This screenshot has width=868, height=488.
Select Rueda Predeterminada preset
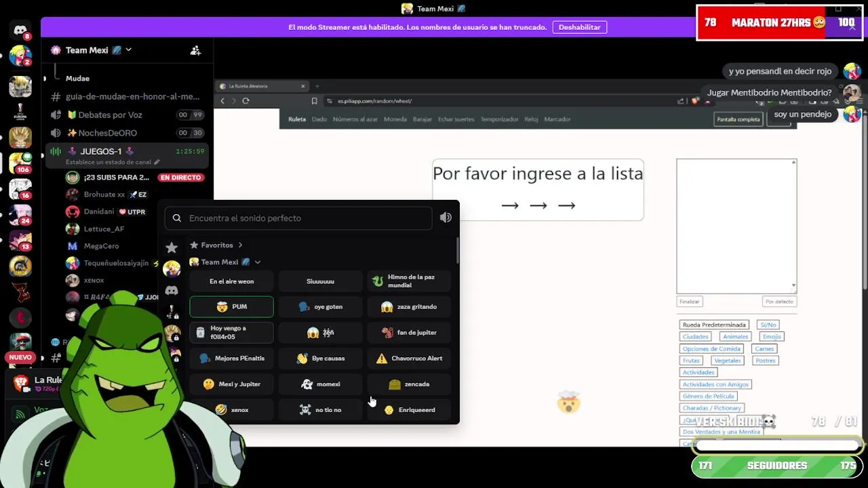(x=714, y=325)
